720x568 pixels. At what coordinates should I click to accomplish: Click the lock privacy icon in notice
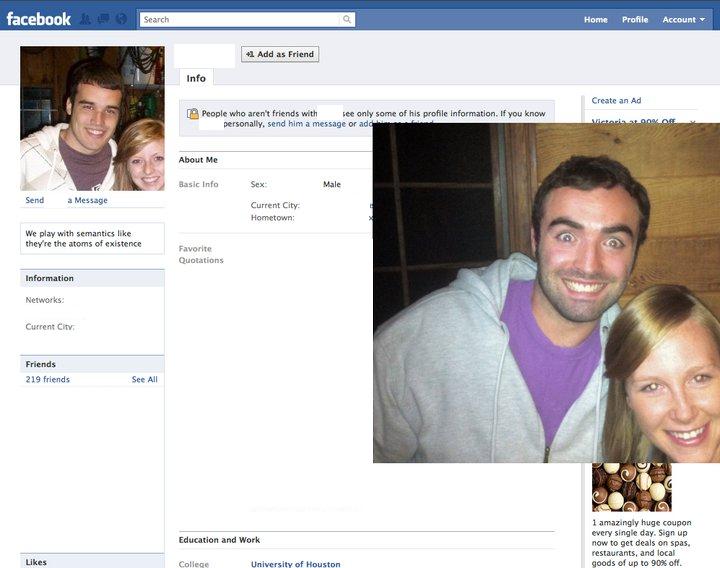[192, 114]
